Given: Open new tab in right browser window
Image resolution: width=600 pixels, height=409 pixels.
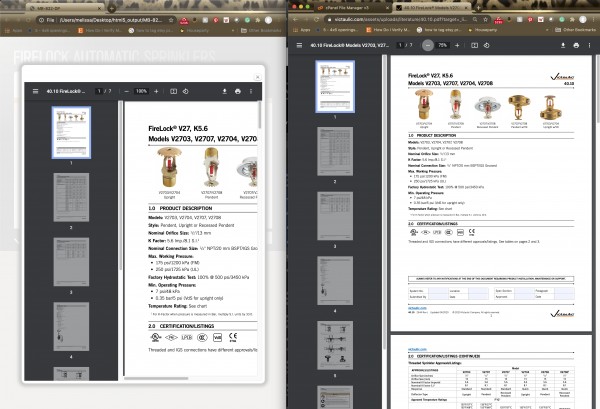Looking at the screenshot, I should click(478, 8).
